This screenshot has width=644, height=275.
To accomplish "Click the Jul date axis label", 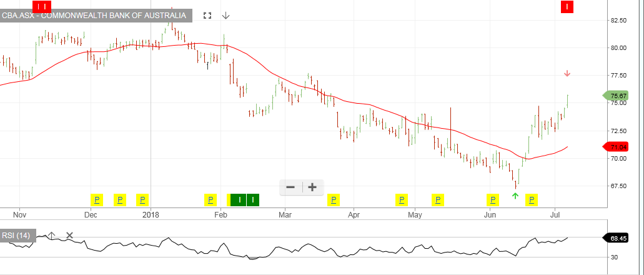I will pyautogui.click(x=555, y=214).
